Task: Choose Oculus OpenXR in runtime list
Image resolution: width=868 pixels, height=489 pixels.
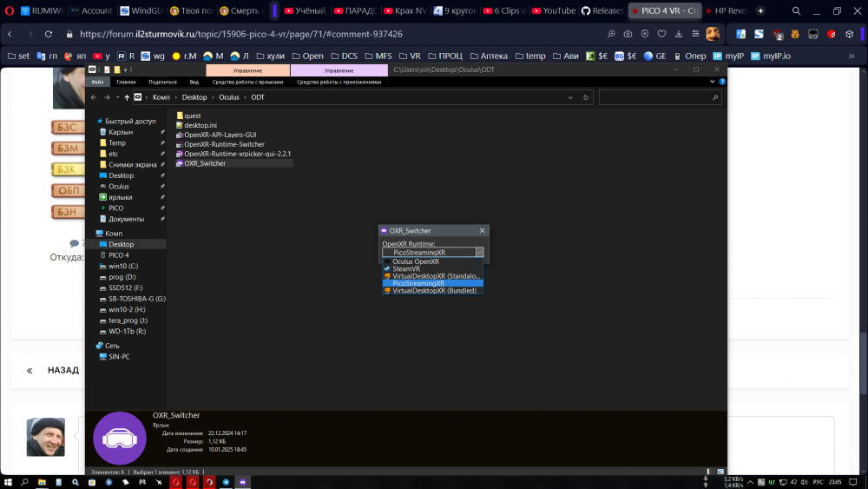Action: (415, 261)
